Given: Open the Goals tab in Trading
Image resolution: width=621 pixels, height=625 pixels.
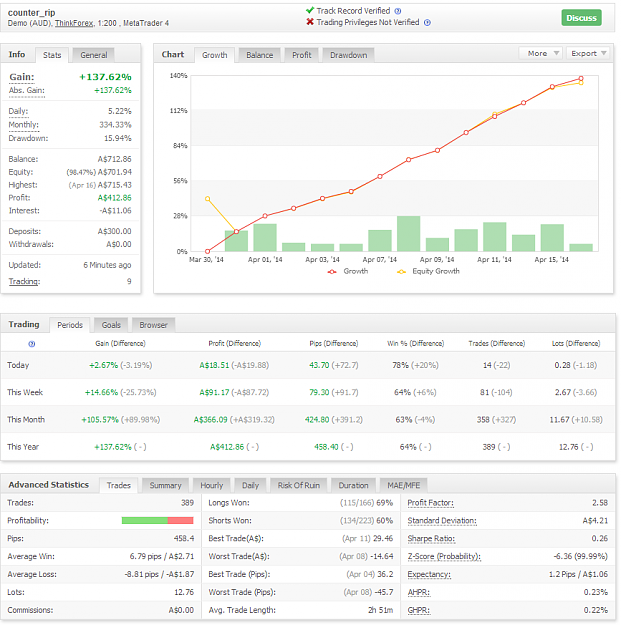Looking at the screenshot, I should (111, 325).
